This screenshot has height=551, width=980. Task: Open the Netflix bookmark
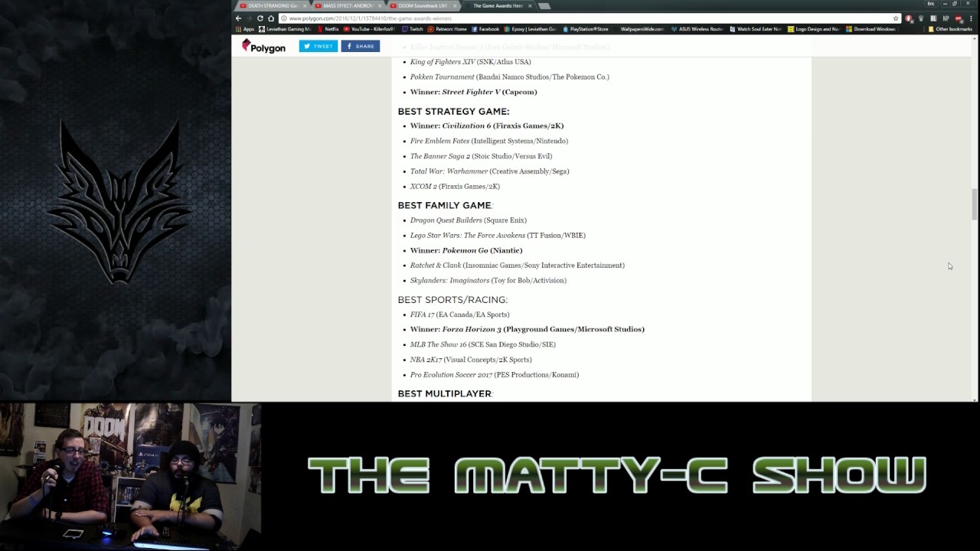(x=328, y=29)
